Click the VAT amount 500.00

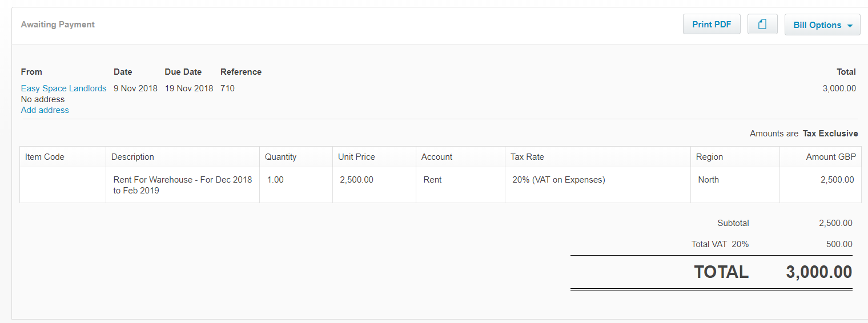click(839, 244)
